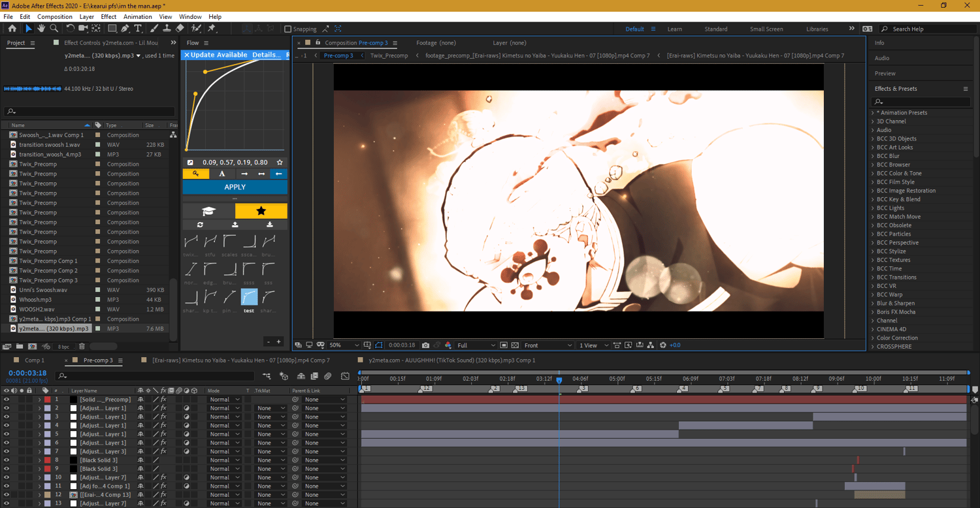Select the Clone Stamp tool
The image size is (980, 508).
[x=167, y=29]
